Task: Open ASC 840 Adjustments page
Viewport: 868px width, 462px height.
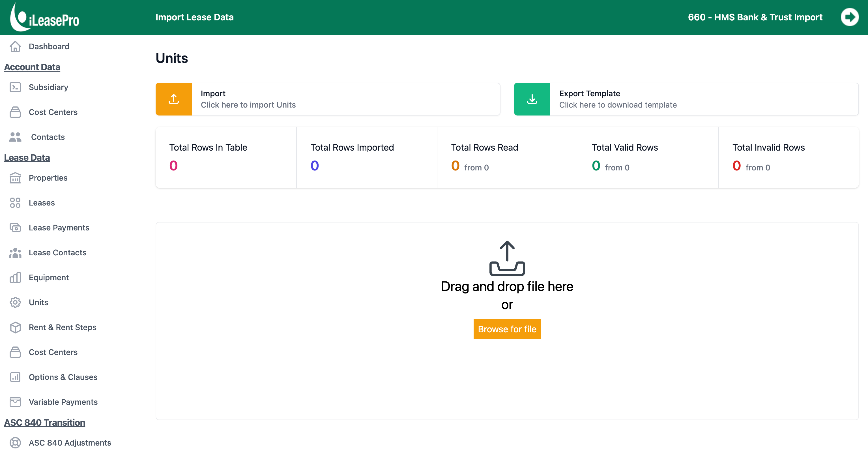Action: [70, 443]
